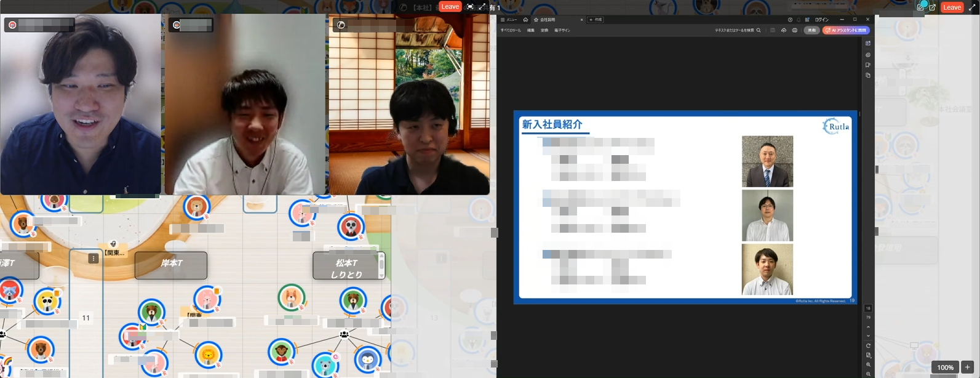Toggle the star on the 会社説明 tab

point(536,20)
